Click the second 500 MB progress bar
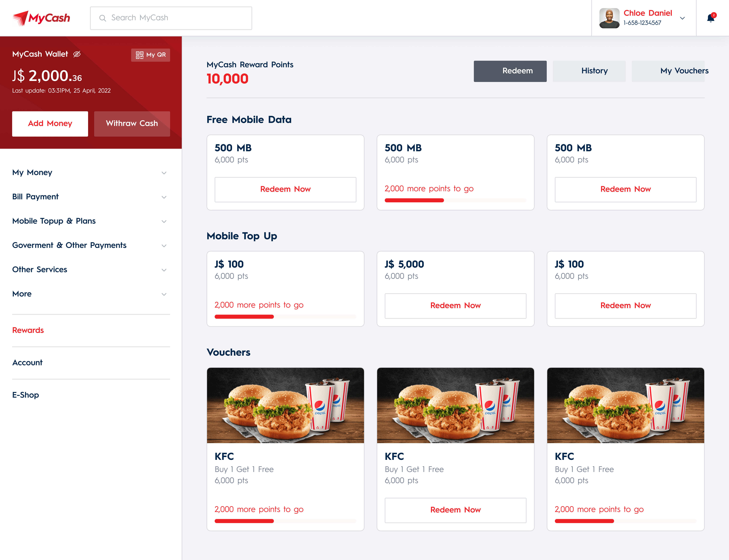Screen dimensions: 729x560 pos(455,200)
